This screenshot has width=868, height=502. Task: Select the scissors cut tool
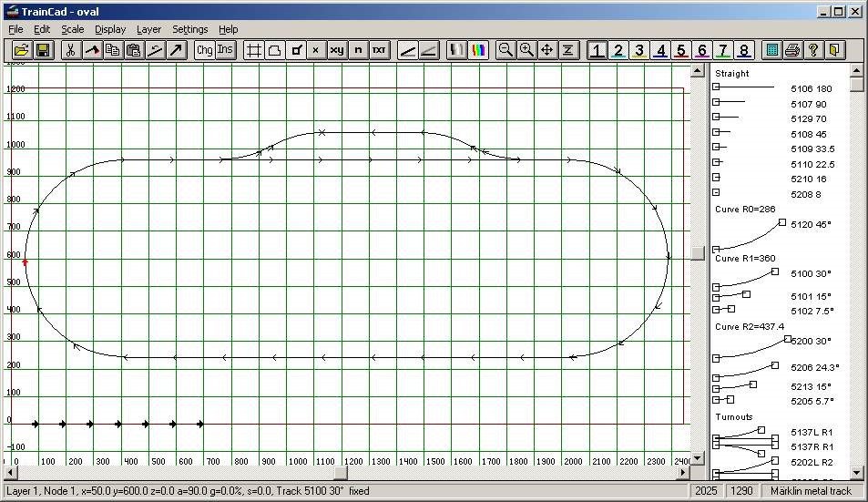(x=70, y=50)
